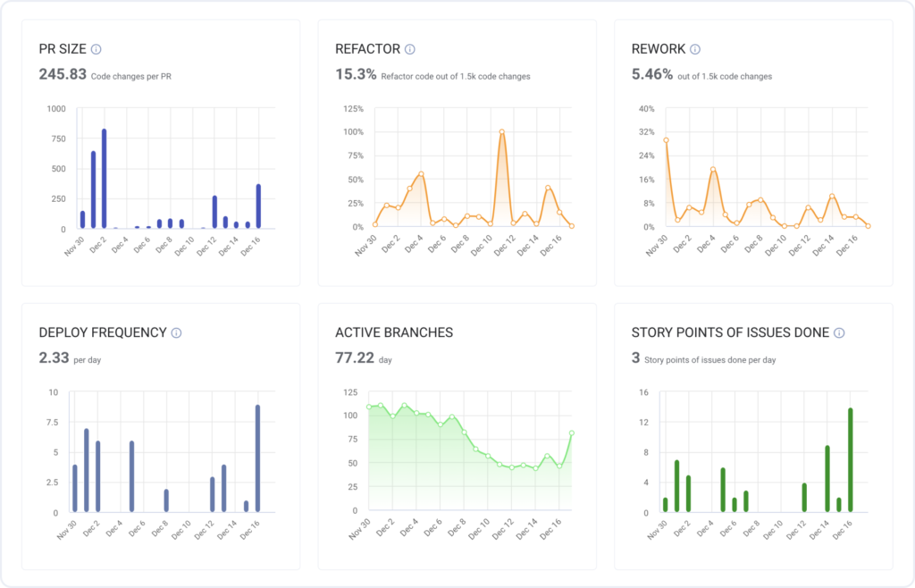The width and height of the screenshot is (915, 588).
Task: Click the REWORK card title
Action: pyautogui.click(x=659, y=49)
